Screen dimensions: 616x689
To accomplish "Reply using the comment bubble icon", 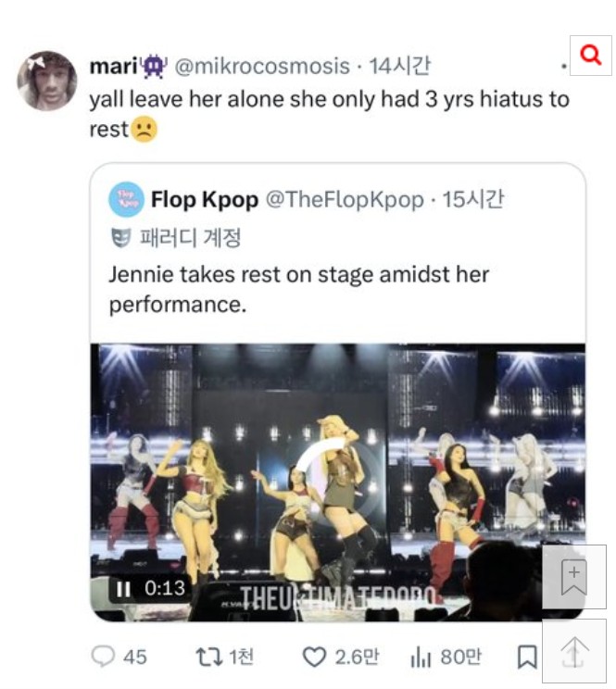I will click(x=103, y=657).
